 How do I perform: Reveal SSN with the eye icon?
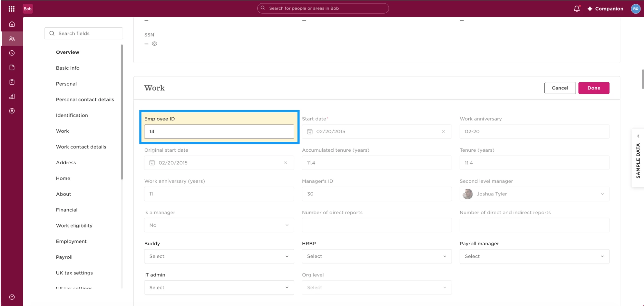coord(154,44)
